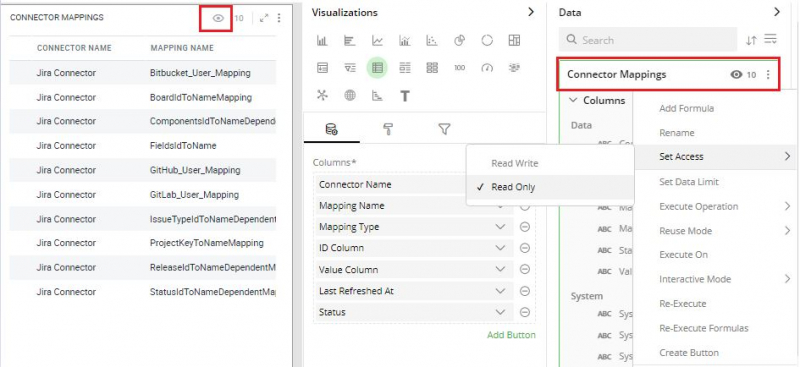This screenshot has width=800, height=367.
Task: Select the globe map visualization
Action: coord(349,95)
